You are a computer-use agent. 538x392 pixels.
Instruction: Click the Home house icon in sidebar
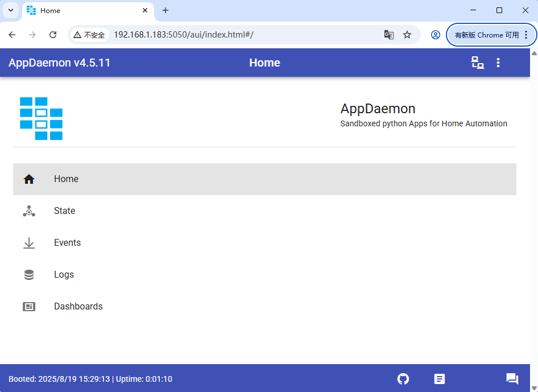[29, 179]
